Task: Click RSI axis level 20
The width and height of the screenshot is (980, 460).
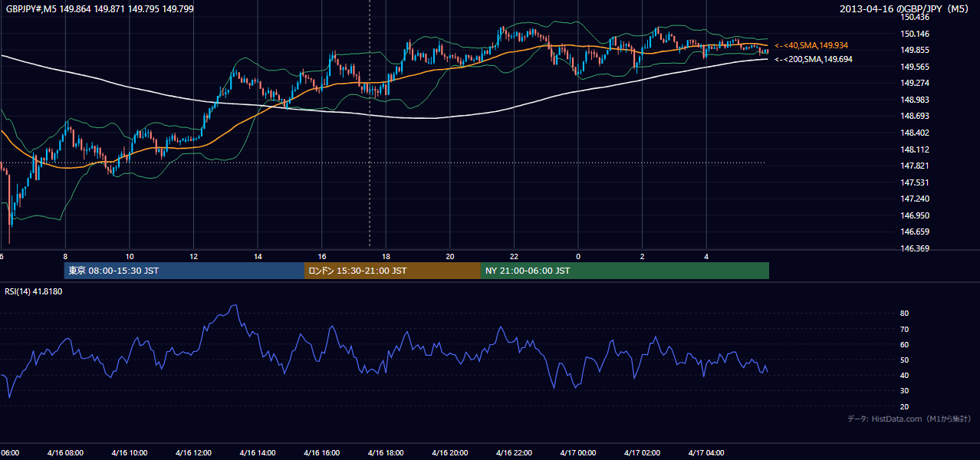Action: (905, 407)
